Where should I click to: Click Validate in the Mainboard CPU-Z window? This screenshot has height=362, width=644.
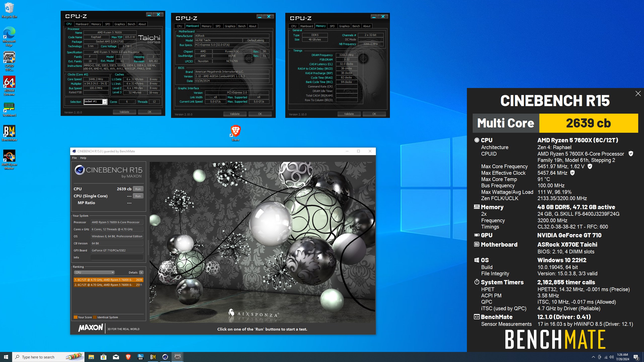coord(235,114)
